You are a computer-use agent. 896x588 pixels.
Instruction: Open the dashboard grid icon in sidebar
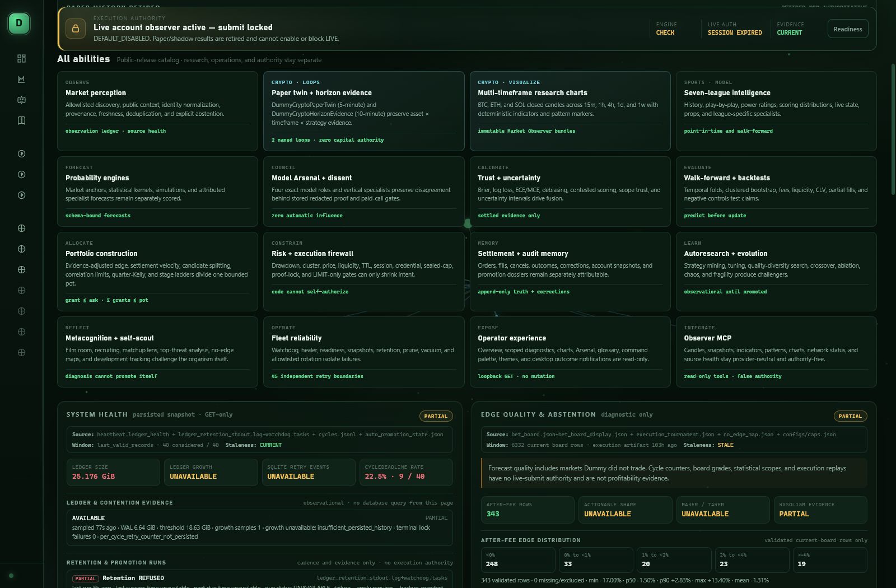tap(21, 58)
